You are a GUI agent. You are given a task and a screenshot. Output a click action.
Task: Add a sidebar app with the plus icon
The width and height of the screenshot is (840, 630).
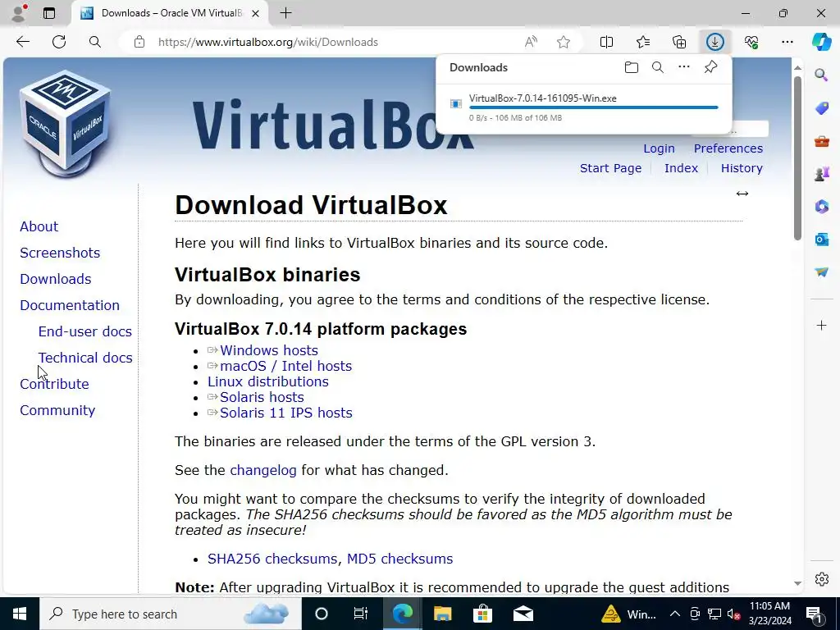coord(822,325)
